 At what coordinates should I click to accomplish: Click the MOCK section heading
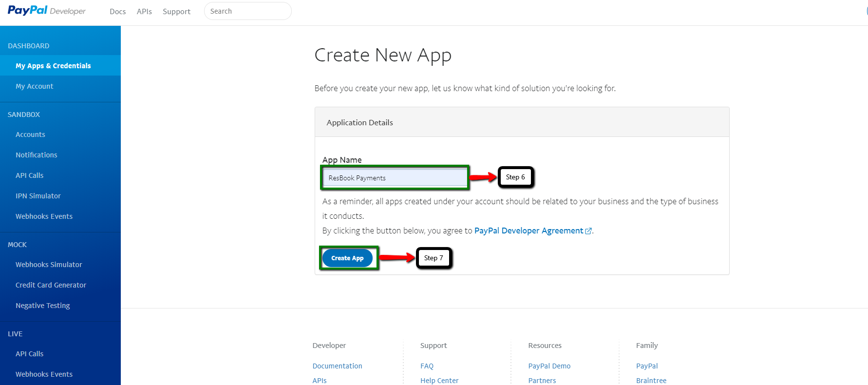click(x=17, y=245)
